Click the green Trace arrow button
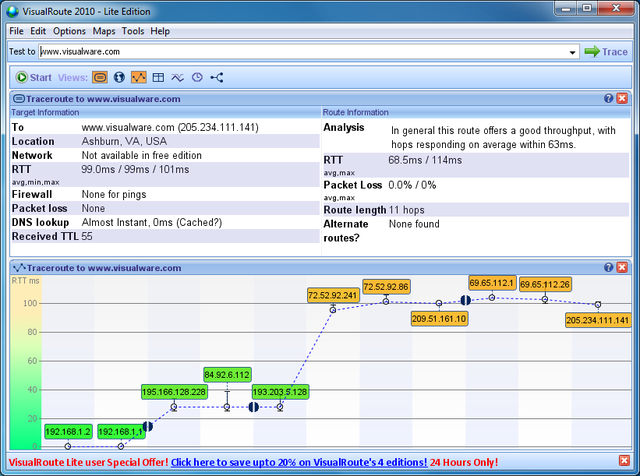Viewport: 640px width, 476px height. (x=606, y=52)
